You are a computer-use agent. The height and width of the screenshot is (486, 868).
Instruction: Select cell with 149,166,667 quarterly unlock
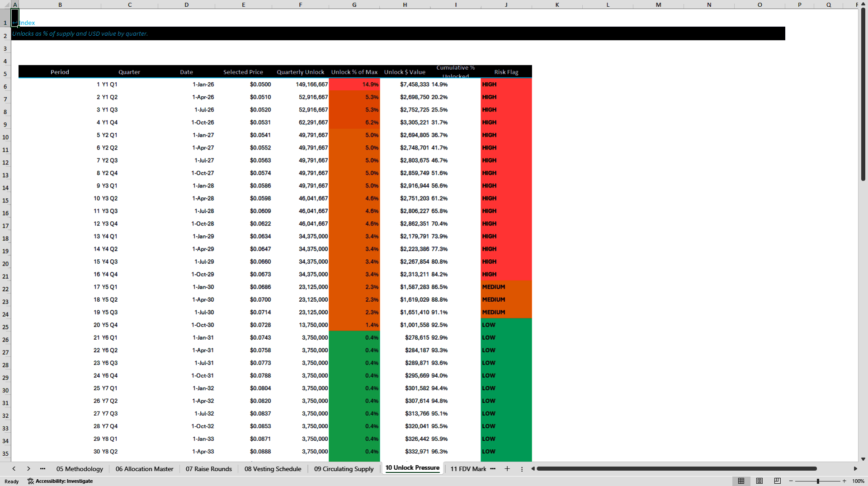click(301, 84)
